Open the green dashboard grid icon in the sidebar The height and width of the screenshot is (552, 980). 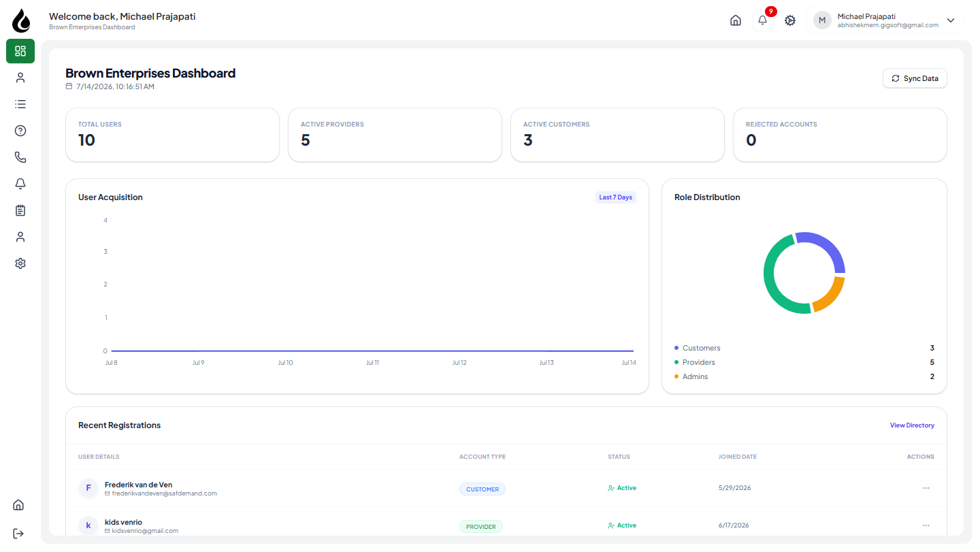pyautogui.click(x=20, y=51)
